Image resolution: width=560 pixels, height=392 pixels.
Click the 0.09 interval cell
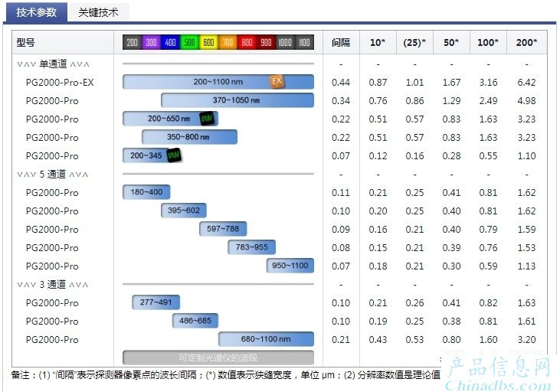point(341,230)
